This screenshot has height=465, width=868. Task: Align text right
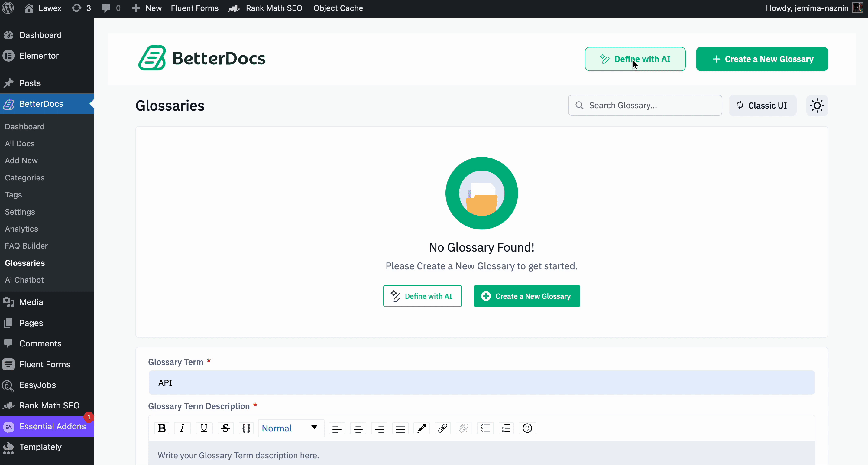[x=379, y=428]
